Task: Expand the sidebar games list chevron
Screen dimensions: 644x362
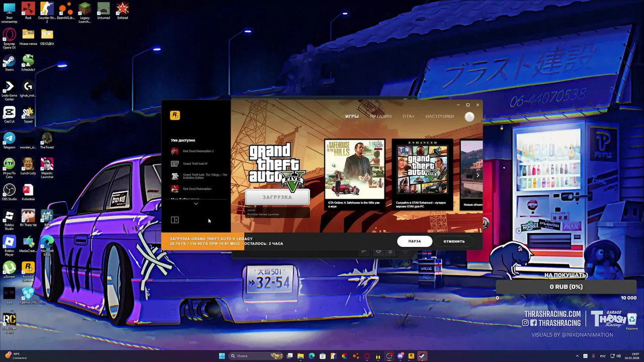Action: pyautogui.click(x=196, y=204)
